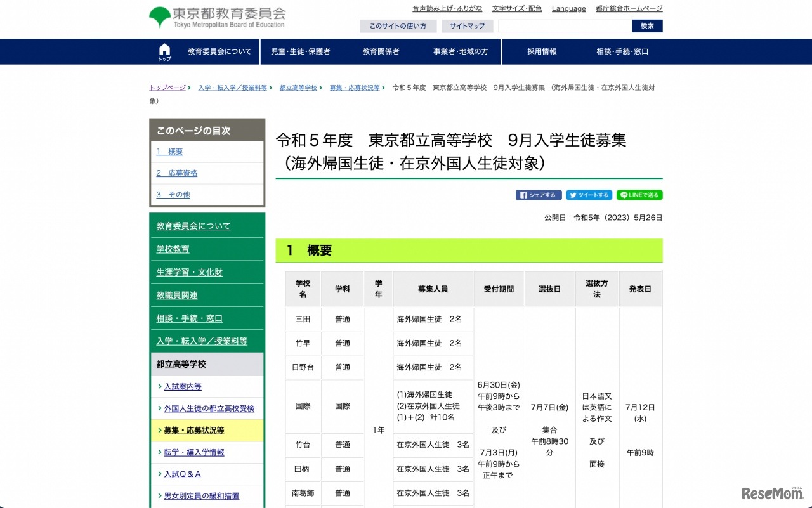The height and width of the screenshot is (508, 812).
Task: Share page via Facebook button
Action: click(538, 195)
